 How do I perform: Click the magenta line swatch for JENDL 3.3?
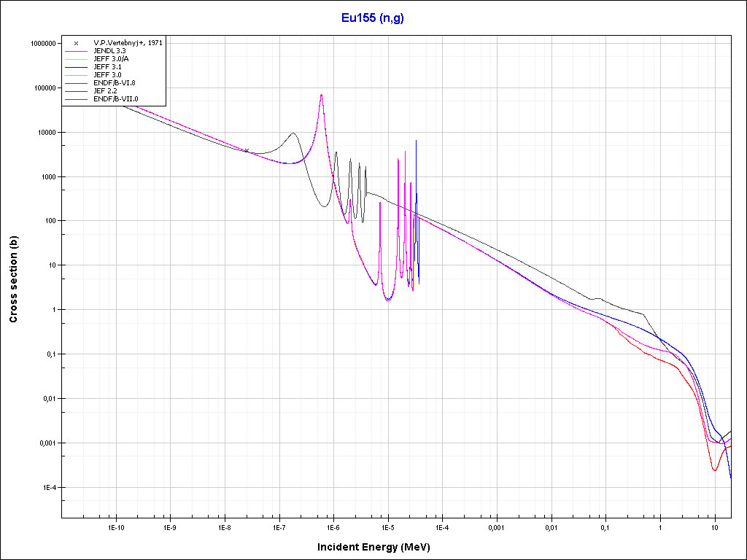[x=77, y=51]
